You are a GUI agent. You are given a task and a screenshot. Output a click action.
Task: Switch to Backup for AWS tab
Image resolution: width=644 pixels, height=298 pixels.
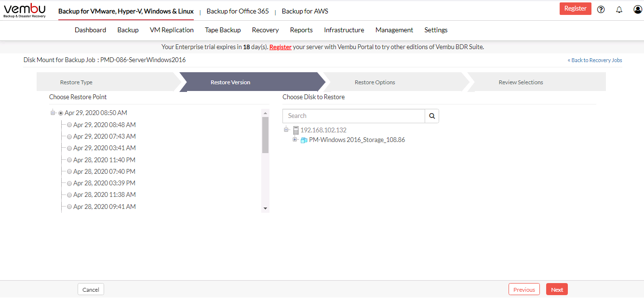tap(305, 11)
